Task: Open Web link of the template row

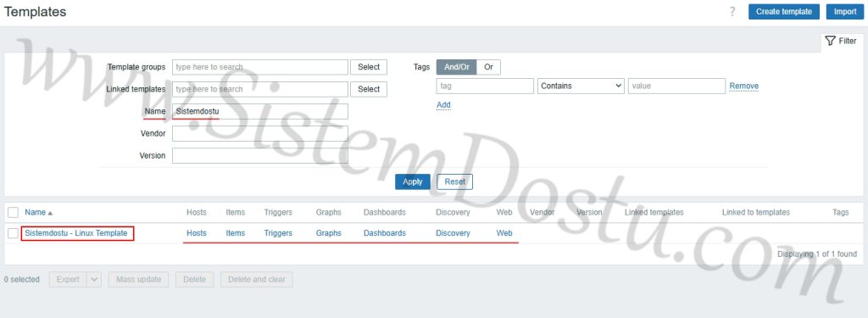Action: pyautogui.click(x=504, y=233)
